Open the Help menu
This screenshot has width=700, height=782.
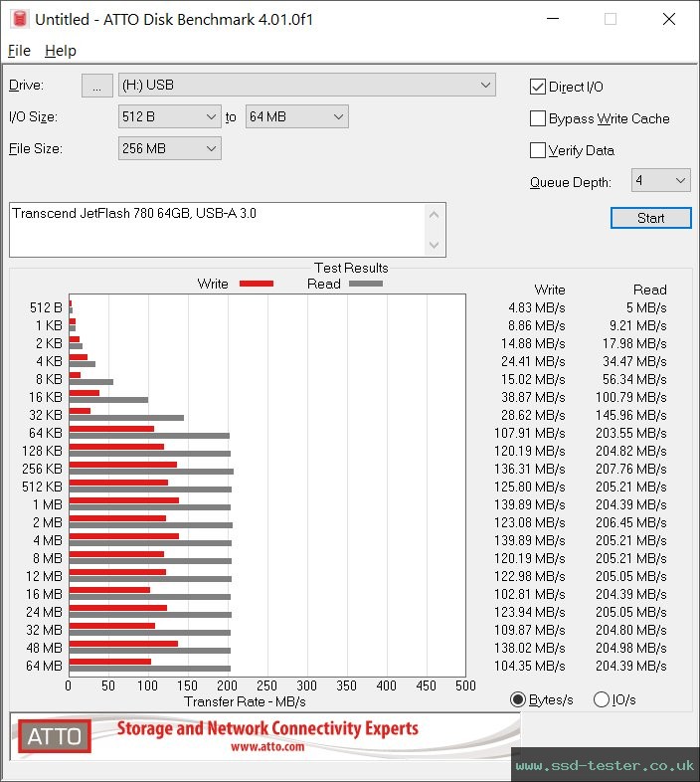[x=61, y=51]
